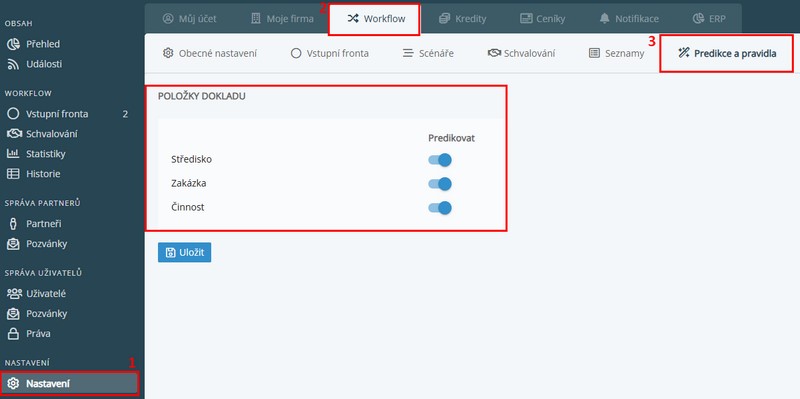800x399 pixels.
Task: Click the Seznamy list icon
Action: 594,53
